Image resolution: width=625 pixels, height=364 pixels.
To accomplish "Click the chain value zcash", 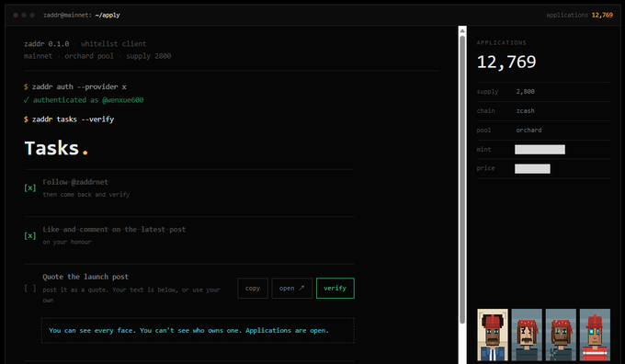I will [526, 111].
